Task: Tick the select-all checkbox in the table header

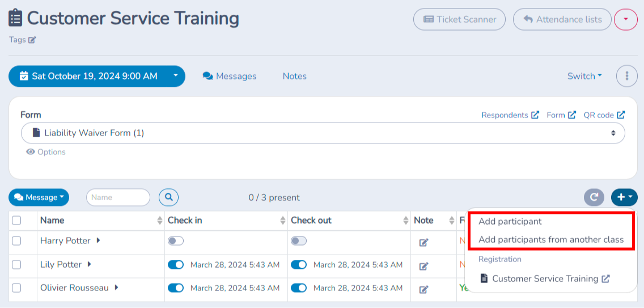Action: pos(16,221)
